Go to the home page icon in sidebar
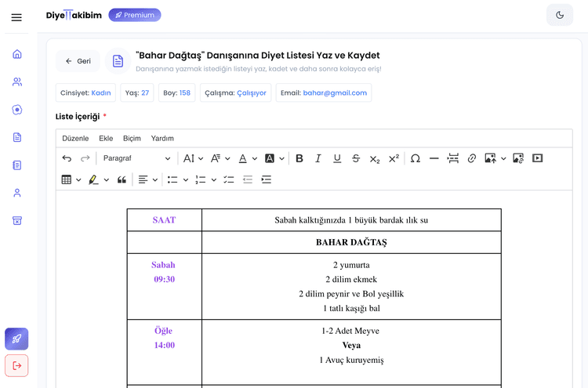Viewport: 588px width, 388px height. coord(17,54)
